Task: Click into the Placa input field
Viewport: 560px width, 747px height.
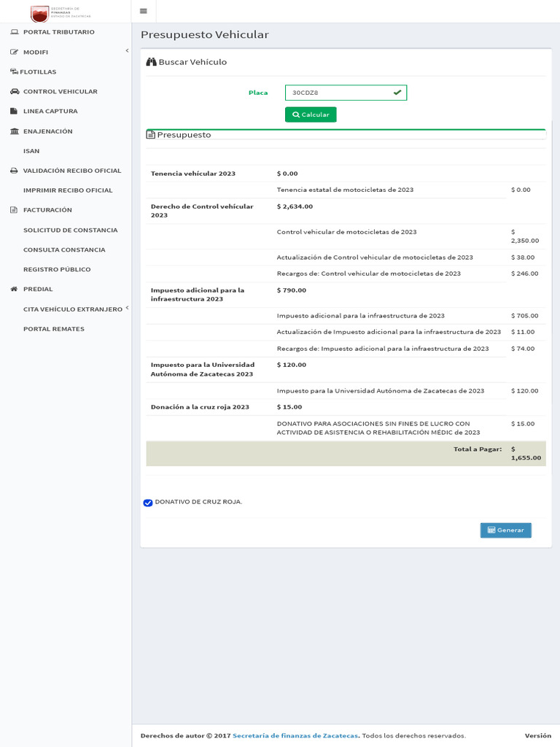Action: point(346,93)
